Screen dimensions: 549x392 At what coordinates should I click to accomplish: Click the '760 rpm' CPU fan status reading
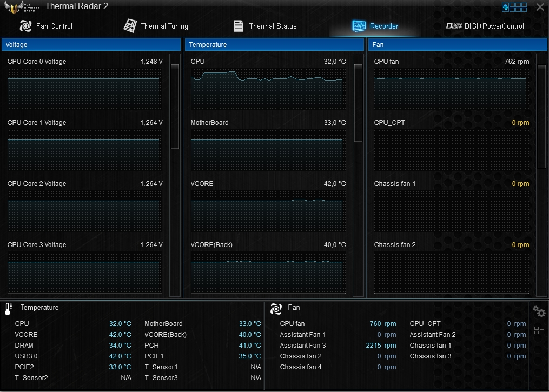point(383,324)
